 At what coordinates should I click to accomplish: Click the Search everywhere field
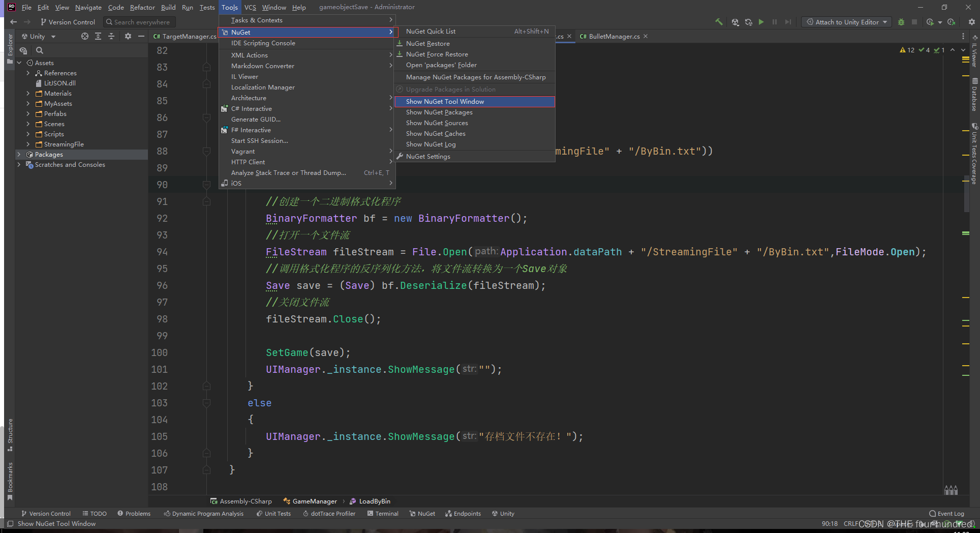(140, 22)
